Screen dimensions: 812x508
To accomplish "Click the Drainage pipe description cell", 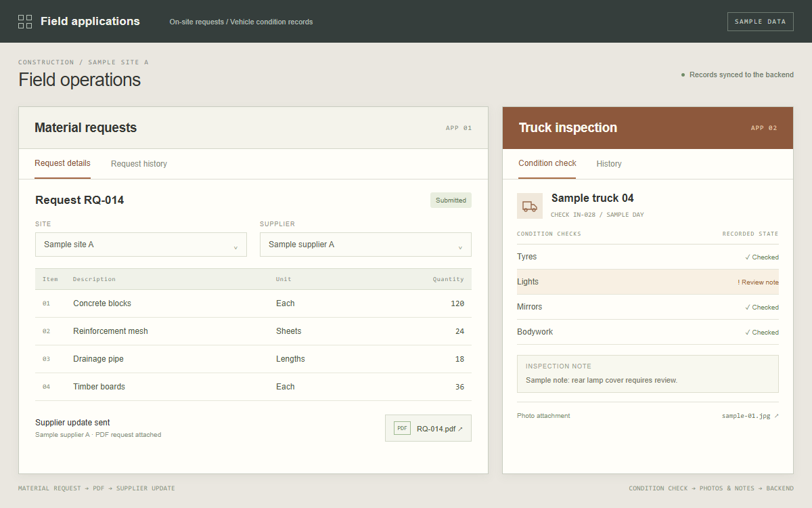I will [98, 359].
